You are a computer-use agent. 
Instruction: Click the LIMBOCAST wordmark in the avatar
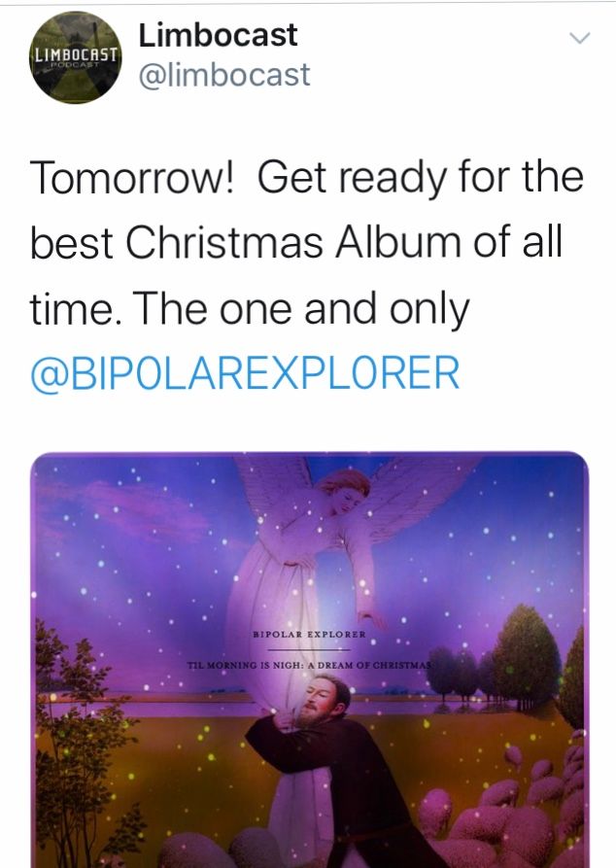[x=76, y=54]
